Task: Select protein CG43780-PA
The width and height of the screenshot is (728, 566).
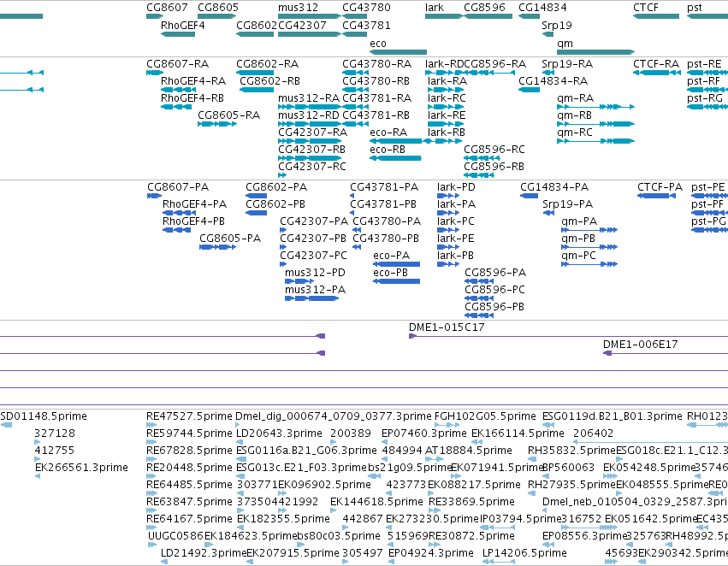Action: [x=357, y=230]
